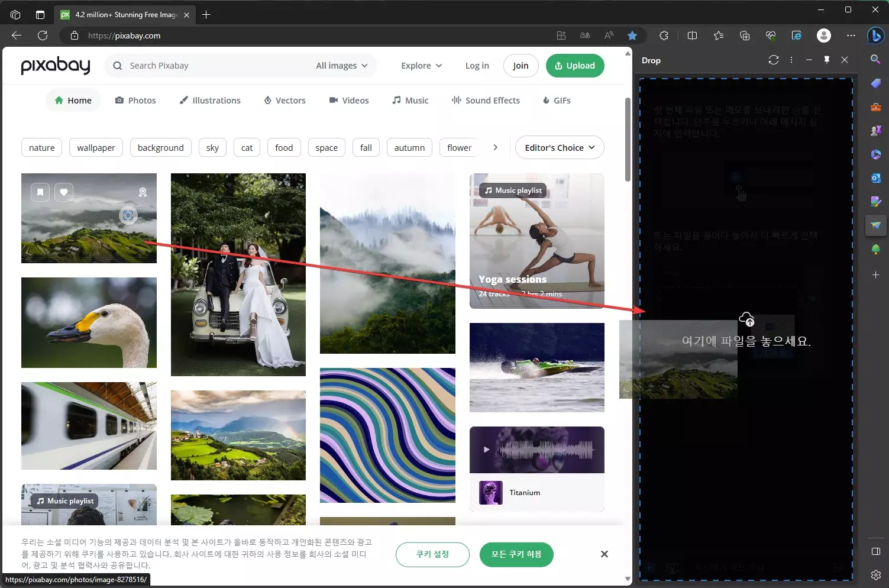This screenshot has width=889, height=588.
Task: Expand the Explore menu
Action: [422, 66]
